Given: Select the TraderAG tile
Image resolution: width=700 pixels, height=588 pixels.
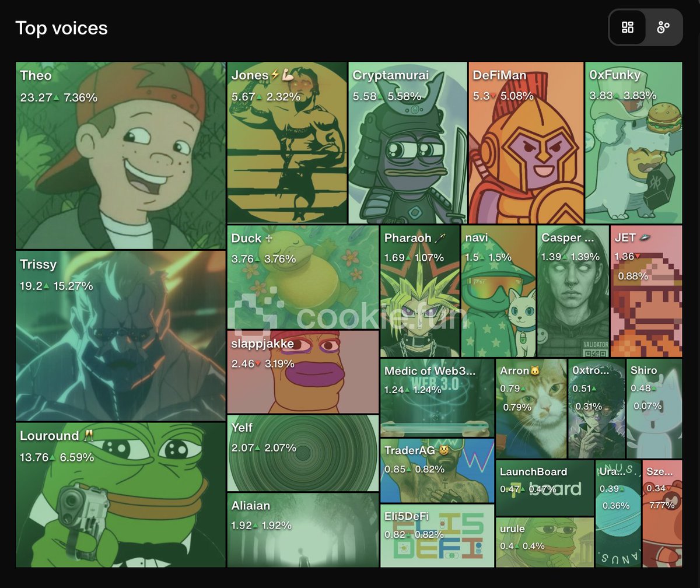Looking at the screenshot, I should tap(437, 471).
